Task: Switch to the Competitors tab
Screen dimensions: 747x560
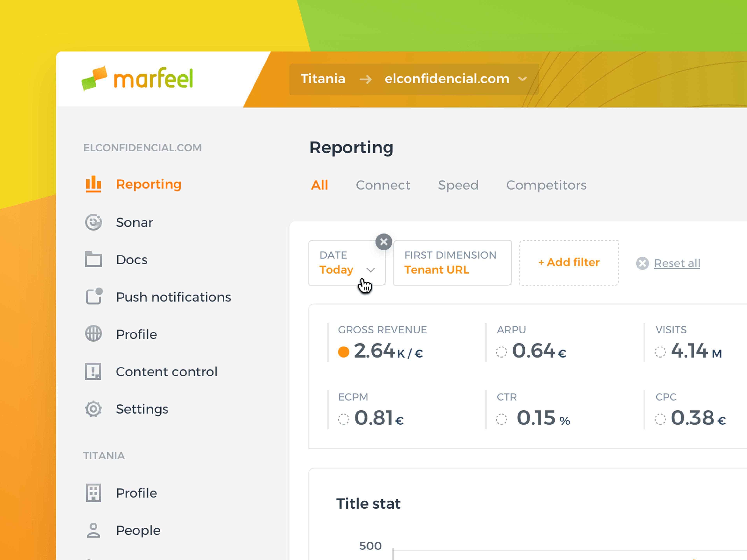Action: tap(546, 185)
